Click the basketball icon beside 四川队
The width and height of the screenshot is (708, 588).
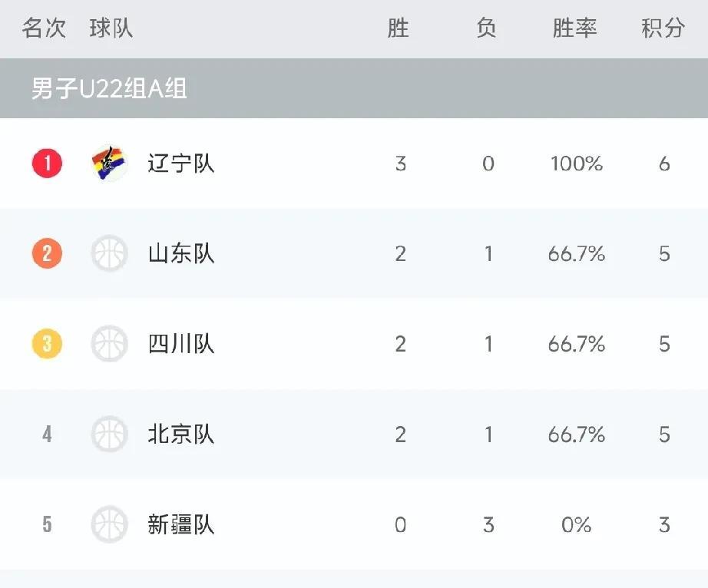[109, 343]
